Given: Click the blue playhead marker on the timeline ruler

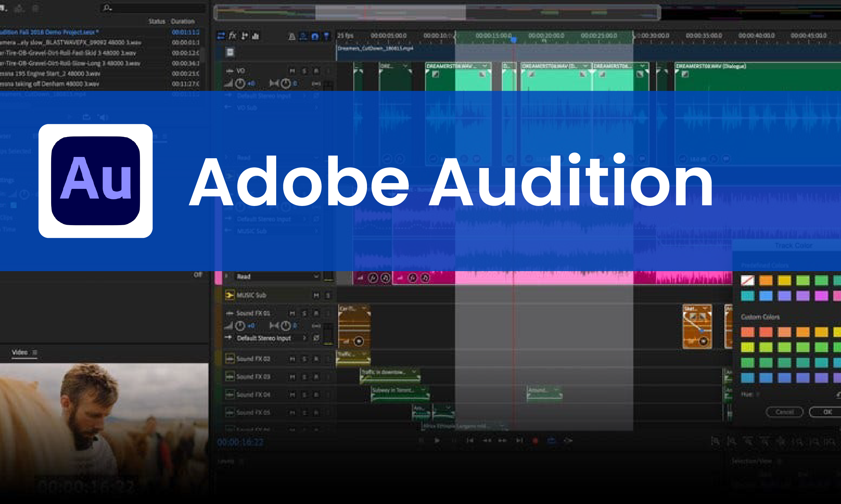Looking at the screenshot, I should coord(514,40).
